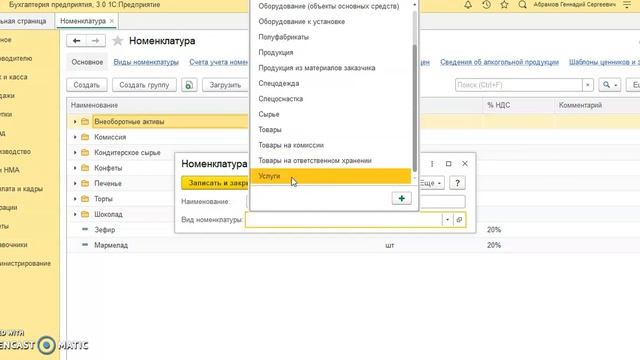This screenshot has width=640, height=360.
Task: Open the Вид номенклатуры field link icon
Action: point(459,220)
